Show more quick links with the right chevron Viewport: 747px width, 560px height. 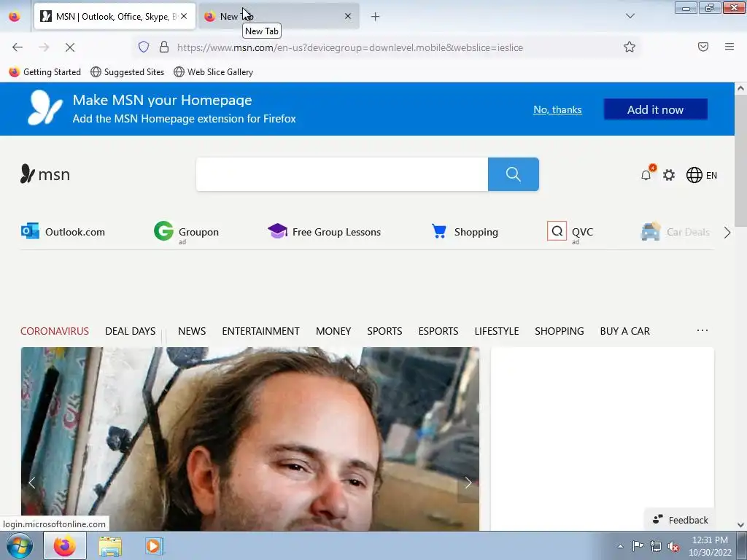(727, 233)
